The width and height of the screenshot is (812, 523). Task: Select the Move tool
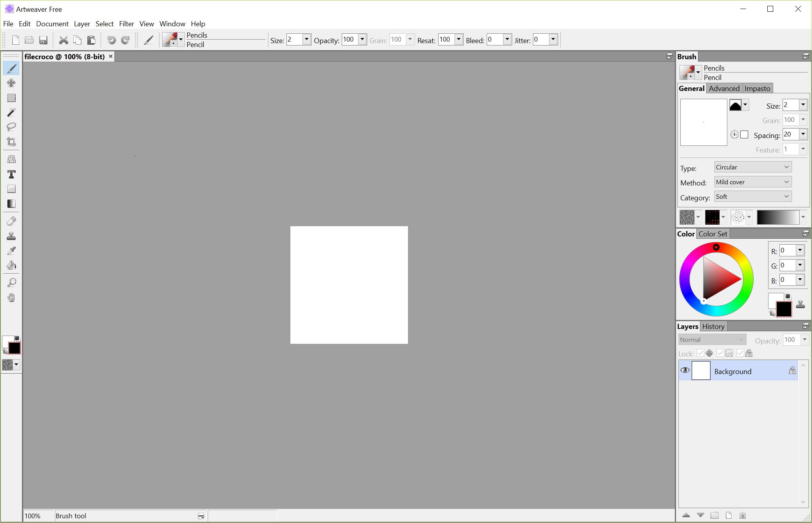click(11, 83)
